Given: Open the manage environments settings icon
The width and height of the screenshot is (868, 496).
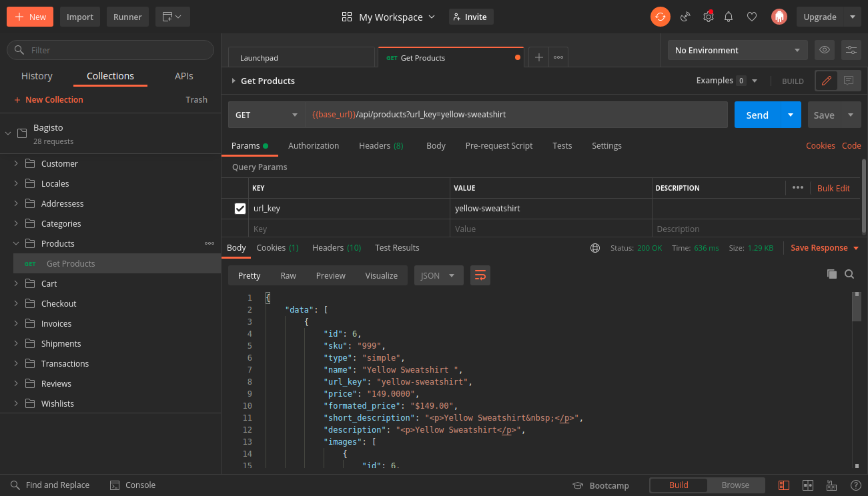Looking at the screenshot, I should tap(851, 50).
